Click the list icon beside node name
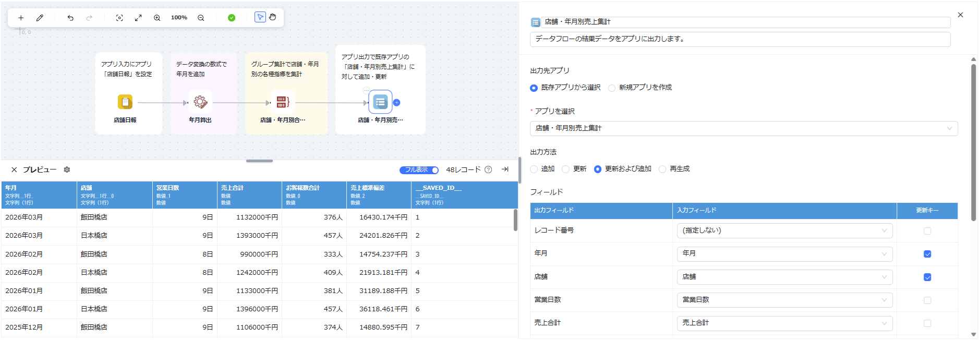The image size is (980, 340). tap(535, 22)
